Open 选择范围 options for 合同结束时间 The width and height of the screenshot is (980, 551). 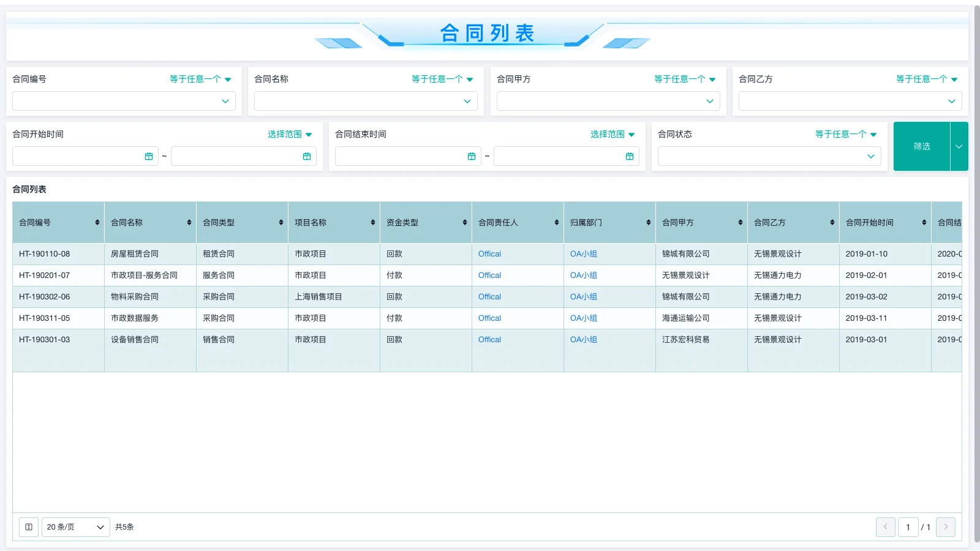pyautogui.click(x=612, y=134)
